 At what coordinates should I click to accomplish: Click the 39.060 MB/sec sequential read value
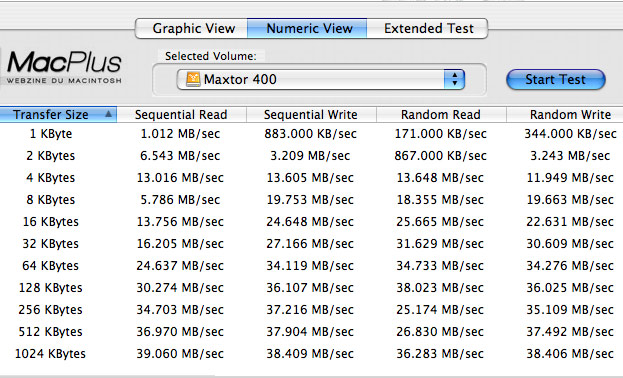pos(180,354)
